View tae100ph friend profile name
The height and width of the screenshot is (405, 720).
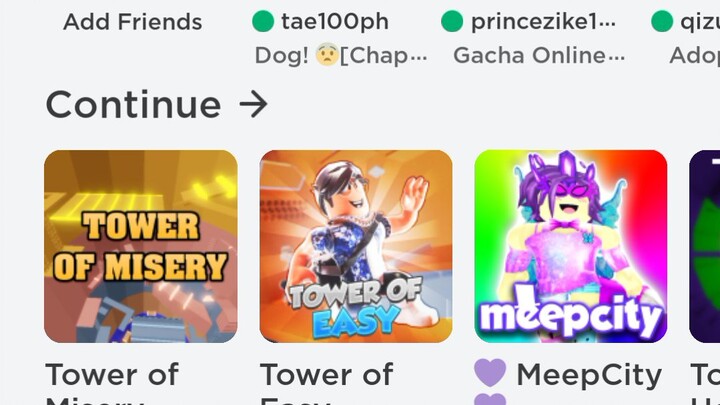[335, 22]
